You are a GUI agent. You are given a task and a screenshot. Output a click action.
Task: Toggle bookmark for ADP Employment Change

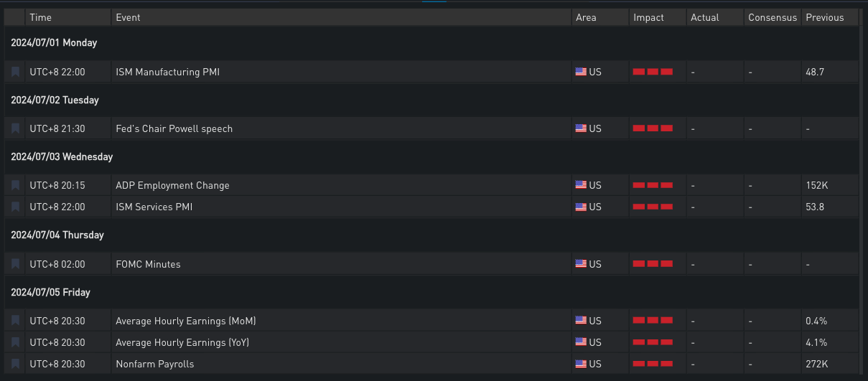pos(15,185)
